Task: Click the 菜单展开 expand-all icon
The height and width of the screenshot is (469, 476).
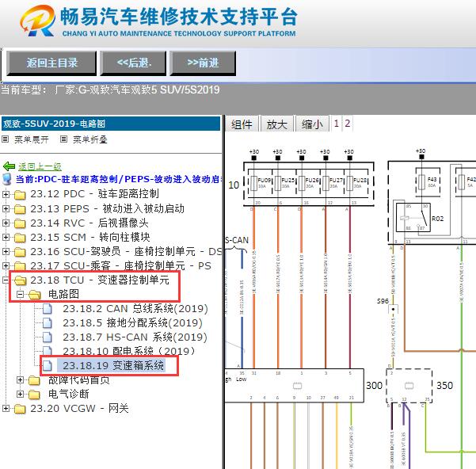Action: point(6,139)
